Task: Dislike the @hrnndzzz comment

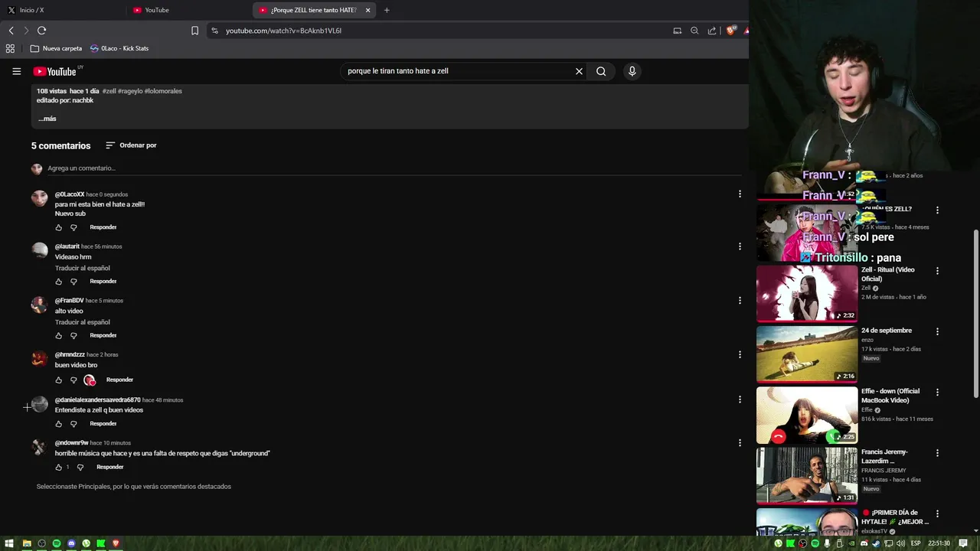Action: (73, 380)
